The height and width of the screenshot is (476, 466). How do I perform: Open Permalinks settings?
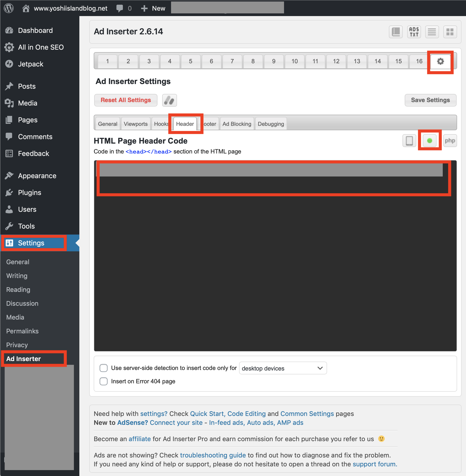[x=22, y=331]
